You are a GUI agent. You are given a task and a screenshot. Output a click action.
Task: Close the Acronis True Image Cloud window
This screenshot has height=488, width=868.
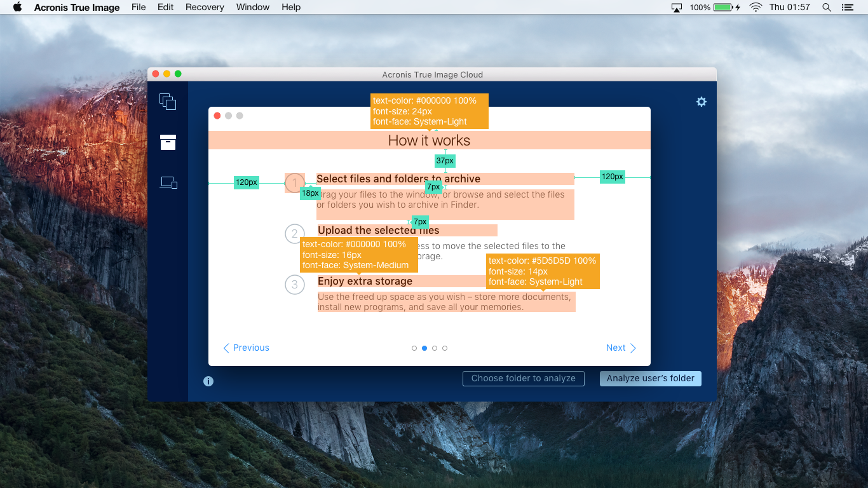(156, 74)
